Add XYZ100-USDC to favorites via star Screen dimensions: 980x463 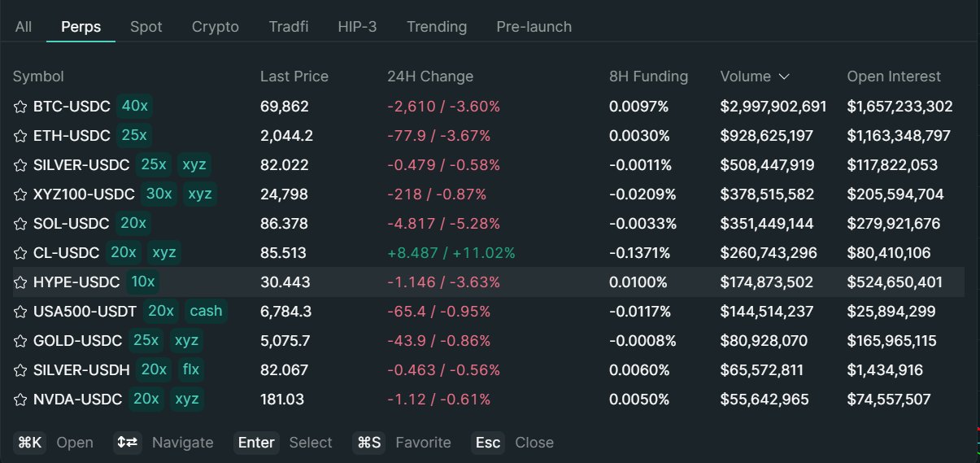click(20, 194)
